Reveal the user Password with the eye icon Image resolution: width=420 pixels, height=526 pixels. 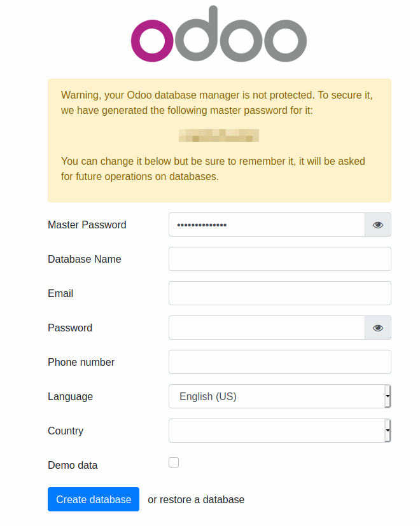click(378, 328)
